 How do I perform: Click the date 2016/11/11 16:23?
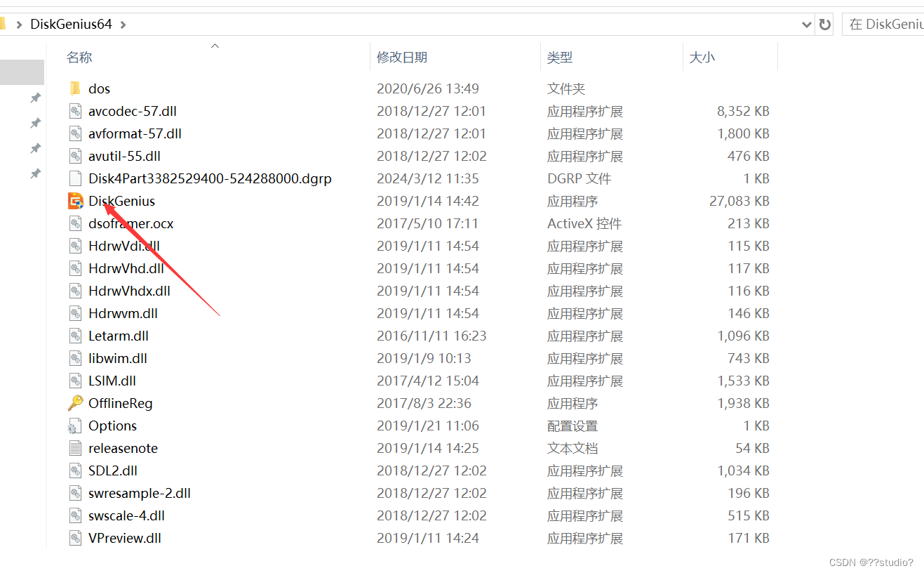click(x=431, y=336)
